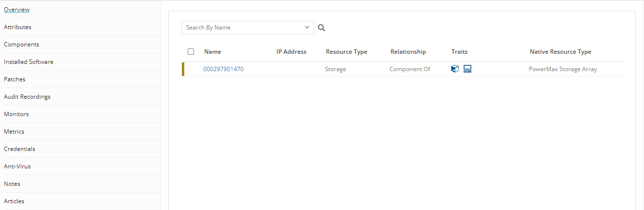This screenshot has height=210, width=644.
Task: Open Audit Recordings
Action: (x=27, y=97)
